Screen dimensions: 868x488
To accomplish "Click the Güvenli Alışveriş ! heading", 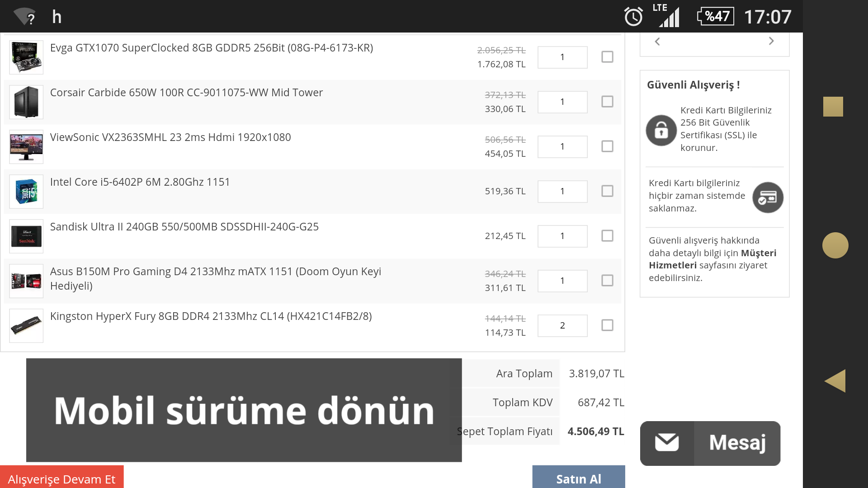I will pyautogui.click(x=693, y=85).
